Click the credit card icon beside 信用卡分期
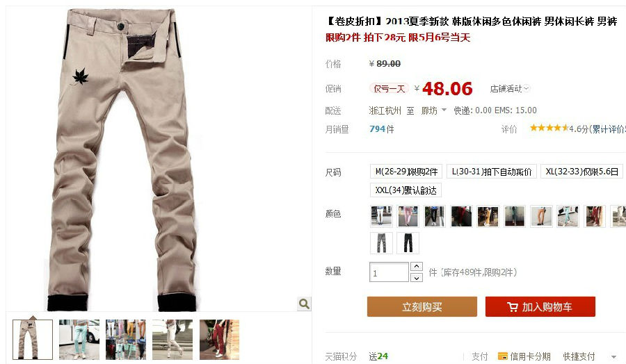This screenshot has height=364, width=626. pyautogui.click(x=503, y=356)
